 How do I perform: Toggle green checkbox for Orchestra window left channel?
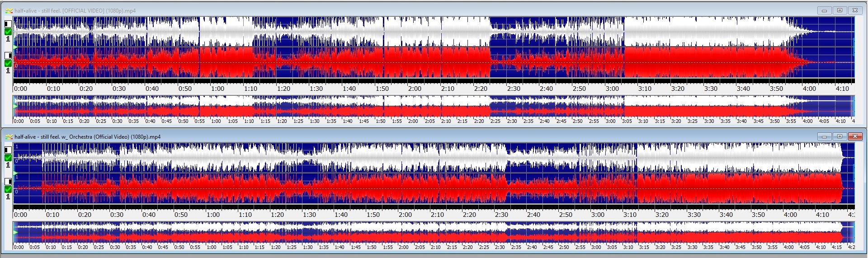(8, 158)
